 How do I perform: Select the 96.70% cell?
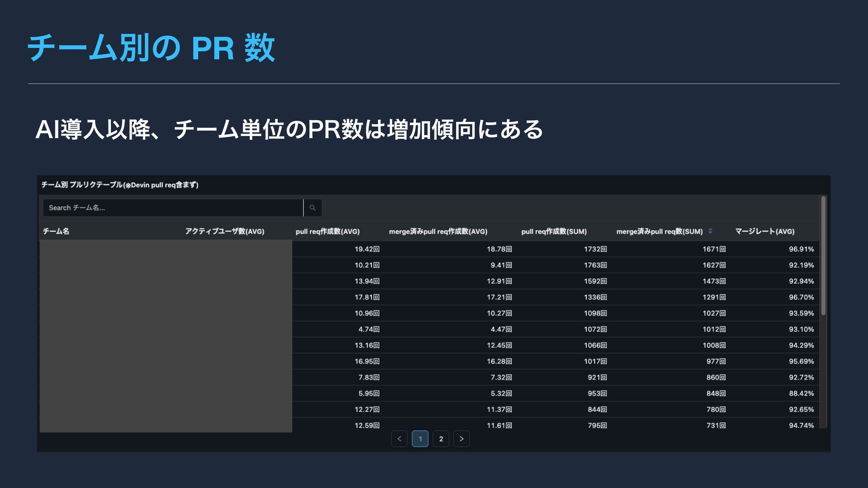pyautogui.click(x=802, y=297)
